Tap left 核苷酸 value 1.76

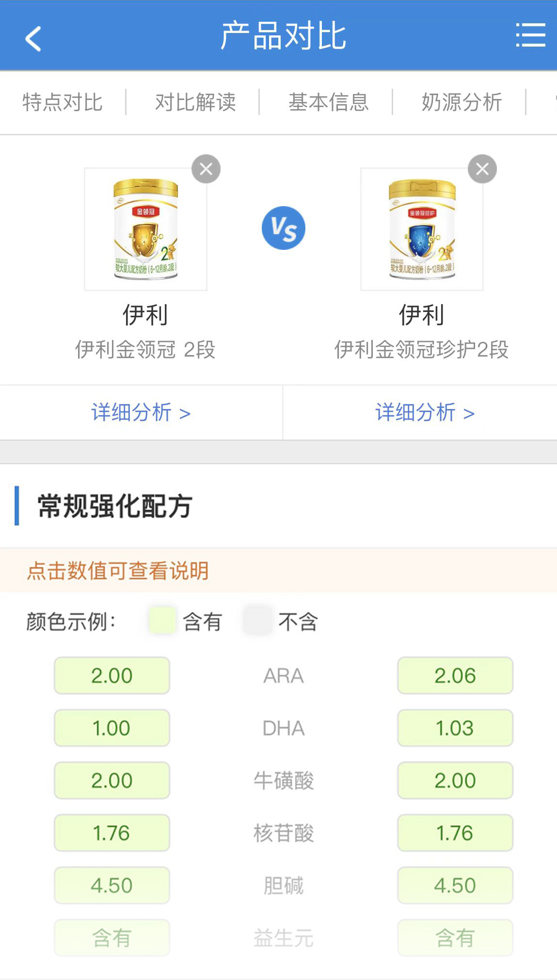pos(112,833)
